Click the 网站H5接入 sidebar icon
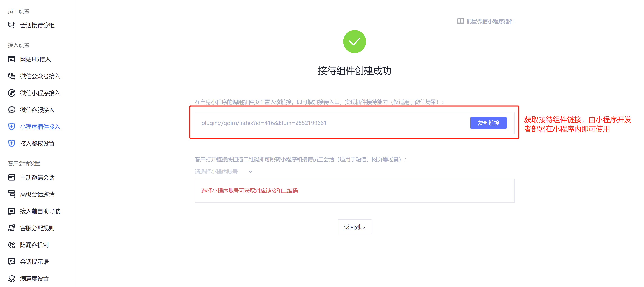Image resolution: width=644 pixels, height=287 pixels. (x=12, y=59)
